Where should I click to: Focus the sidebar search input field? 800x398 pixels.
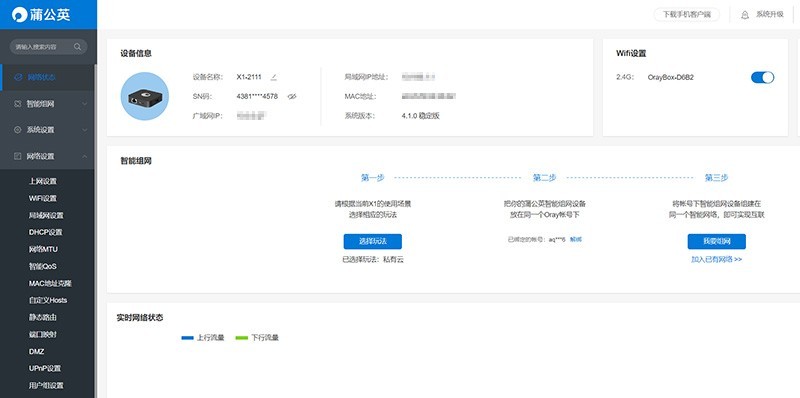(x=48, y=47)
